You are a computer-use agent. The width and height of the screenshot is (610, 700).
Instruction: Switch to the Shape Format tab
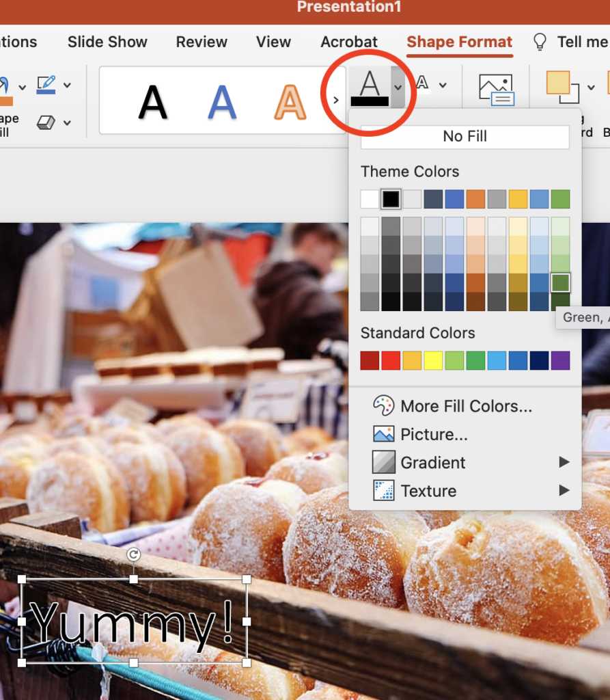pos(459,42)
